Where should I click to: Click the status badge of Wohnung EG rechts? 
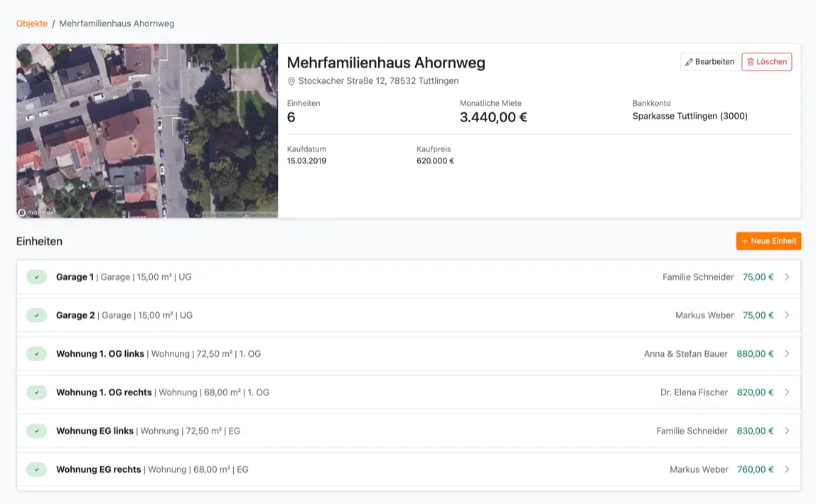(36, 469)
